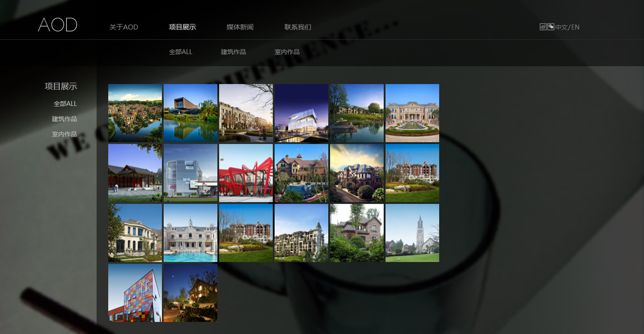Screen dimensions: 644x334
Task: Open the Weibo social icon
Action: coord(543,27)
